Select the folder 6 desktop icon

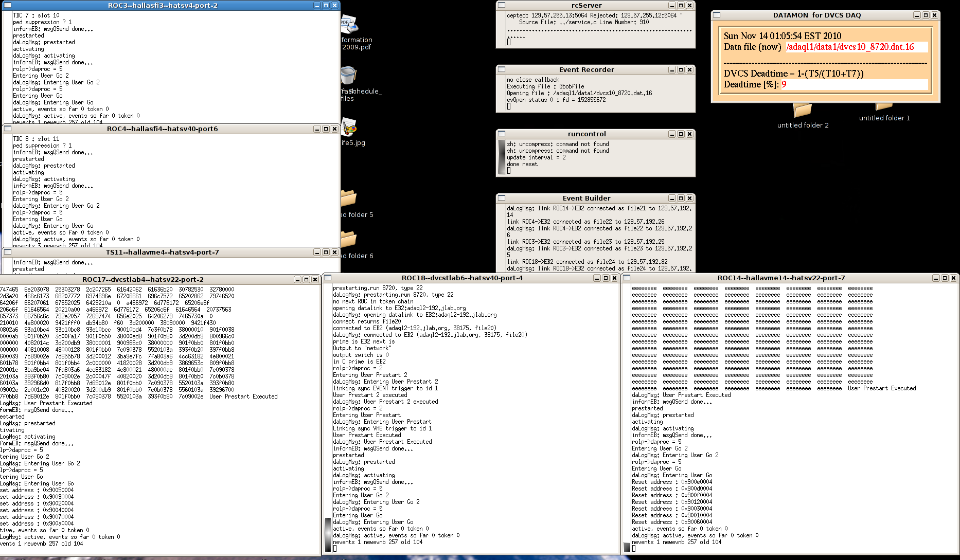349,239
